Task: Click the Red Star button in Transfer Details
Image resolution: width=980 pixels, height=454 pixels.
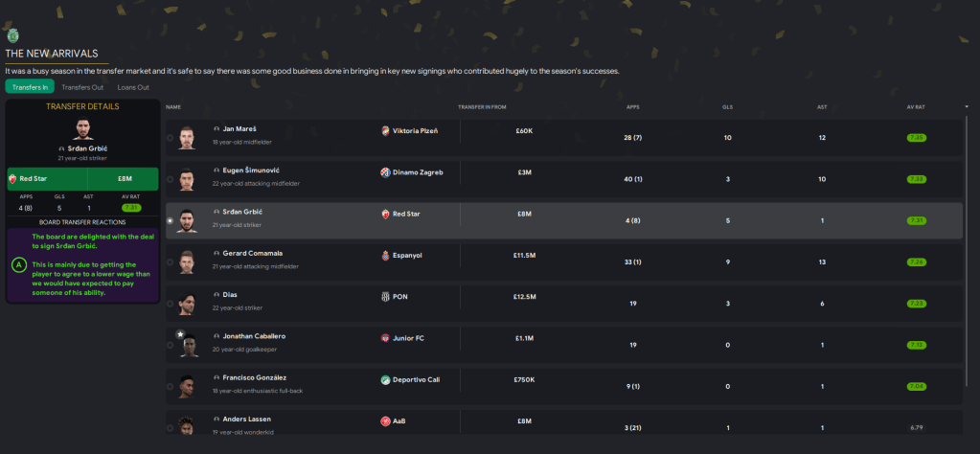Action: tap(46, 177)
